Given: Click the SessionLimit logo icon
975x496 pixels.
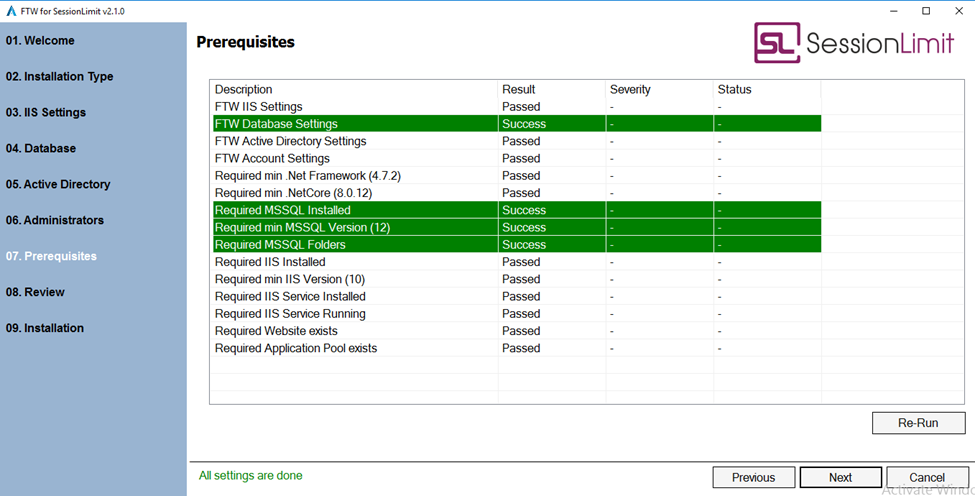Looking at the screenshot, I should 776,43.
